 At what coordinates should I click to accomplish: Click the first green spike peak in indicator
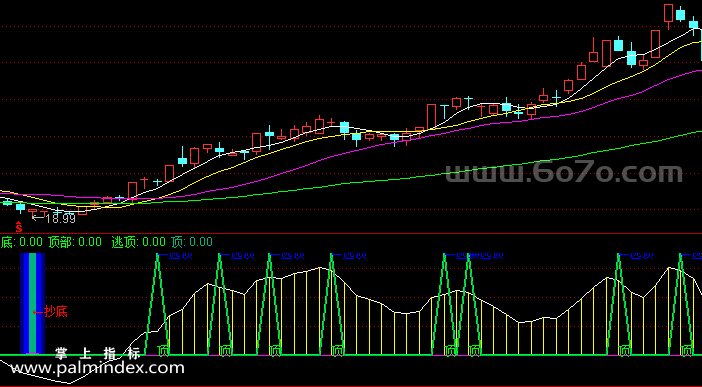tap(158, 254)
